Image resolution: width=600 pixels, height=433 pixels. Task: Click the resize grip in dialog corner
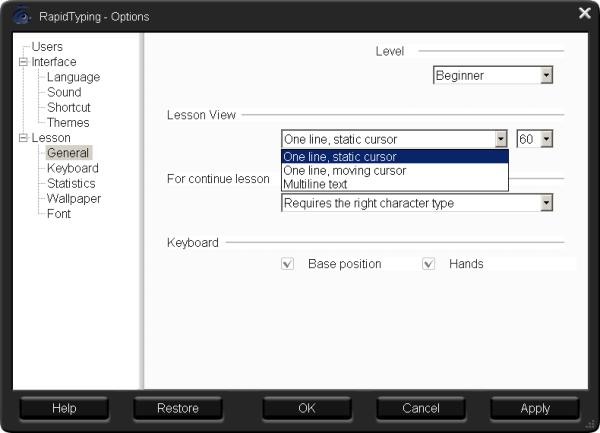(x=592, y=425)
